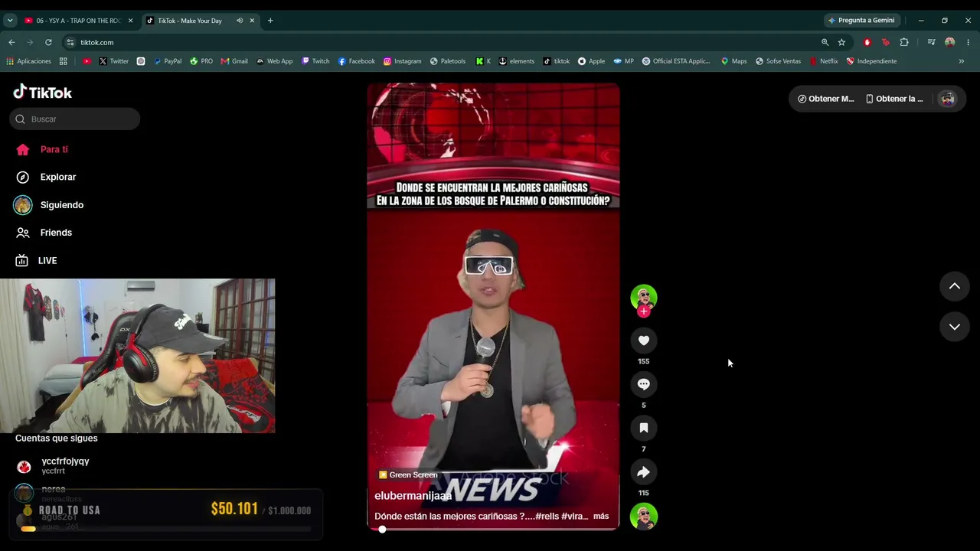
Task: Like the video with the heart icon
Action: click(643, 341)
